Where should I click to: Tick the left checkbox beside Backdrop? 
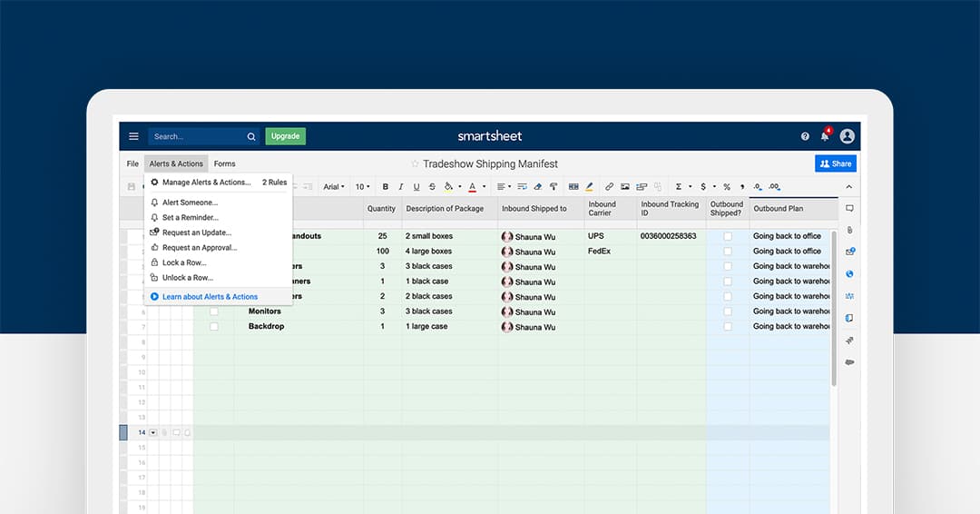click(x=214, y=326)
